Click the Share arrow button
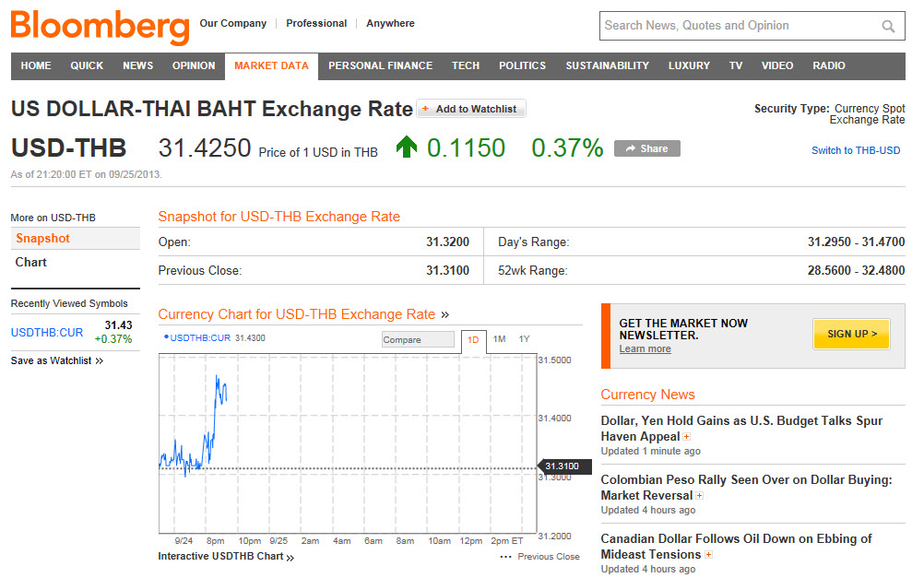The height and width of the screenshot is (578, 924). 647,148
